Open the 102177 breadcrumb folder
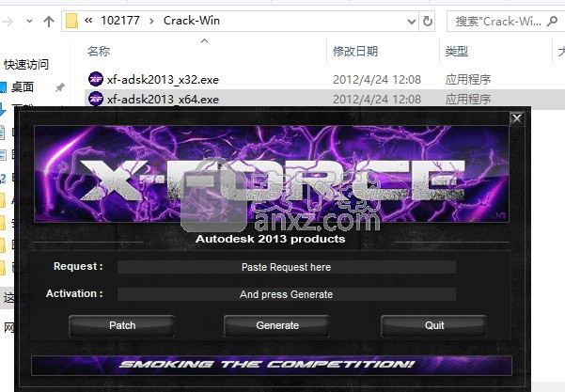The image size is (565, 392). point(120,21)
